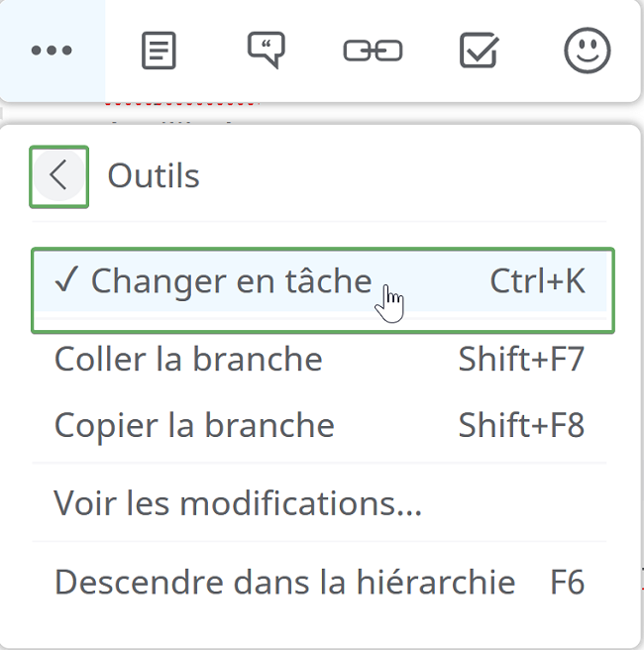Select the task checkbox toolbar icon
This screenshot has width=644, height=650.
click(x=480, y=51)
